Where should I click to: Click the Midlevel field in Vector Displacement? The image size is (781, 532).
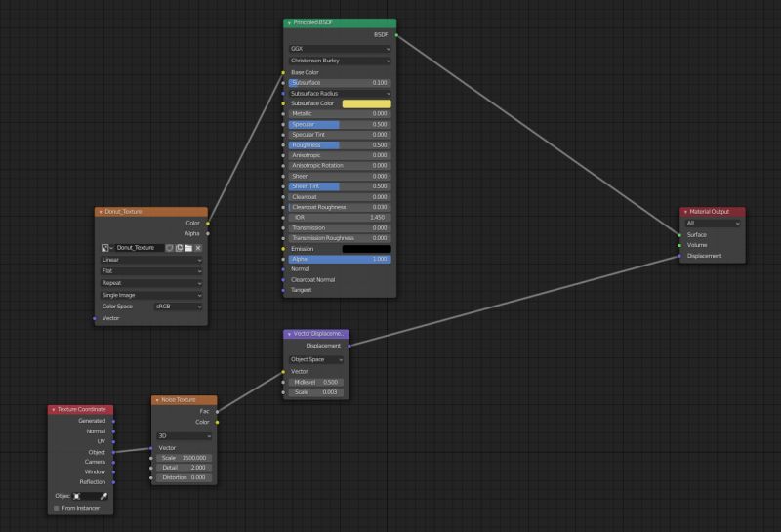point(316,383)
